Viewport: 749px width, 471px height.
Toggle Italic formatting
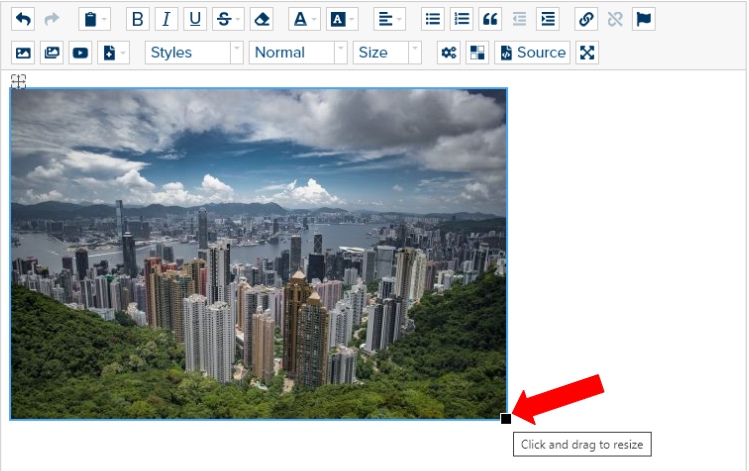(x=166, y=19)
